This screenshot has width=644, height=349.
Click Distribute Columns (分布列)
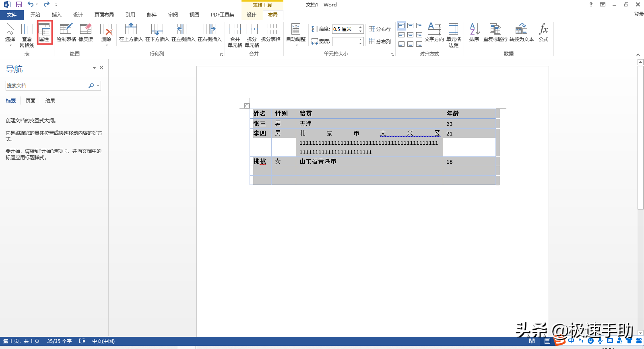click(380, 41)
